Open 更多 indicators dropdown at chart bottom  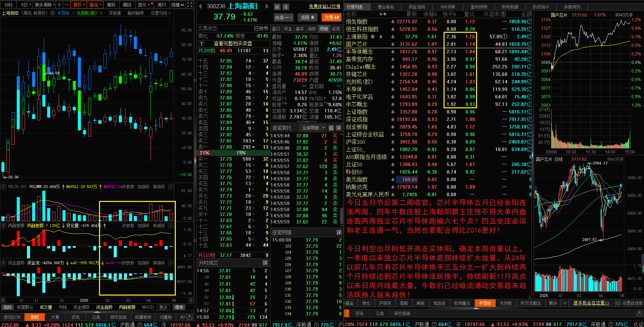coord(164,307)
